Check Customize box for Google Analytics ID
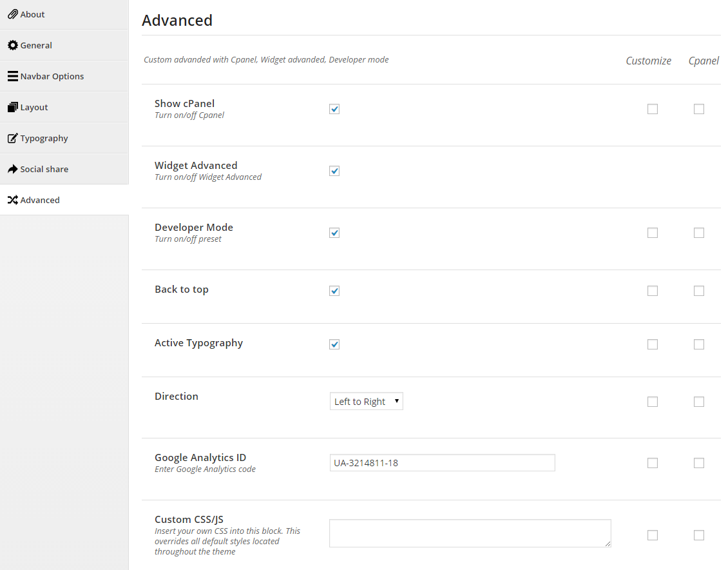728x570 pixels. pyautogui.click(x=653, y=463)
